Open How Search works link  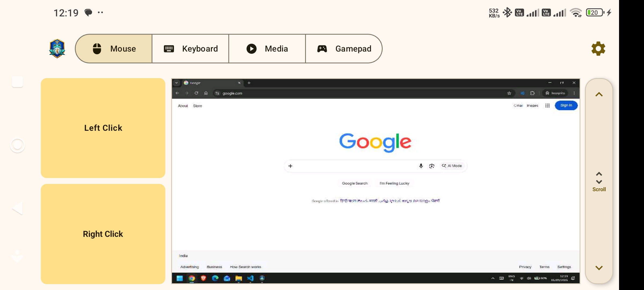[x=246, y=267]
